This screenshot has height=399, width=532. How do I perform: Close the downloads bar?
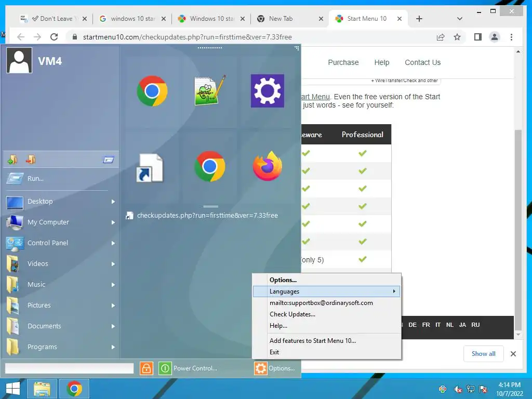pos(513,354)
